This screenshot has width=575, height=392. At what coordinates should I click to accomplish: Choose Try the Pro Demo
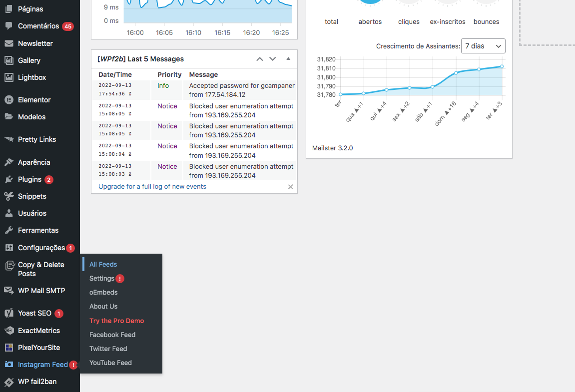point(116,321)
